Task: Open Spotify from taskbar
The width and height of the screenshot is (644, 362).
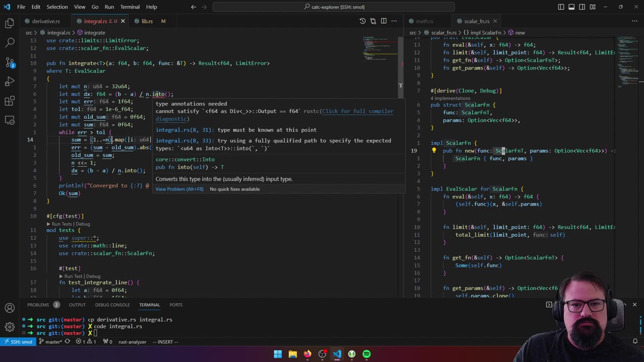Action: (366, 354)
